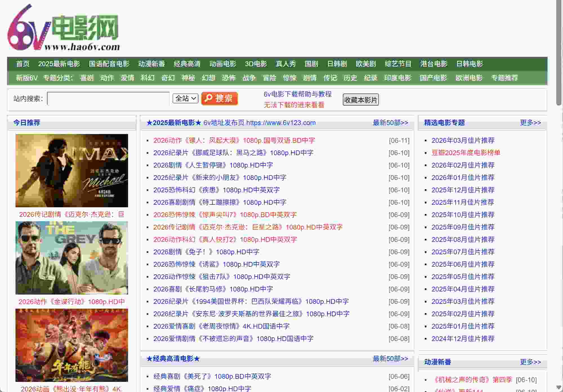Open 港台电影 navigation item
563x392 pixels.
coord(434,64)
